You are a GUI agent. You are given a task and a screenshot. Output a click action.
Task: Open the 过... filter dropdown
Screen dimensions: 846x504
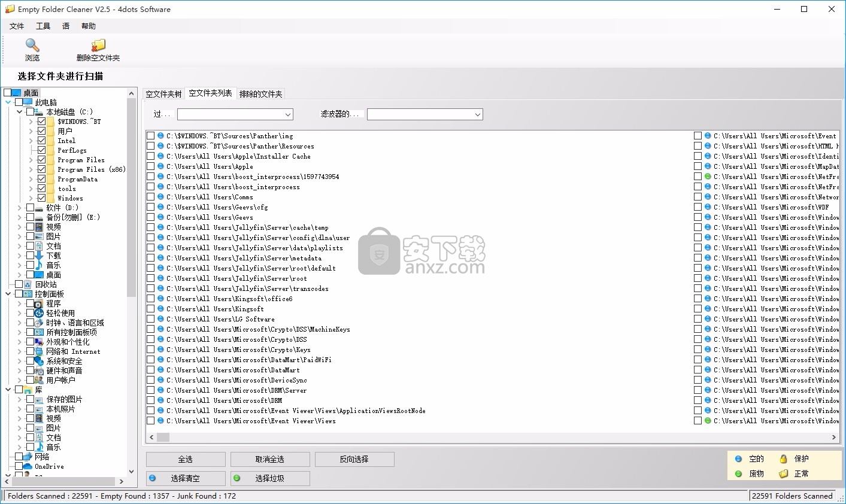(288, 114)
